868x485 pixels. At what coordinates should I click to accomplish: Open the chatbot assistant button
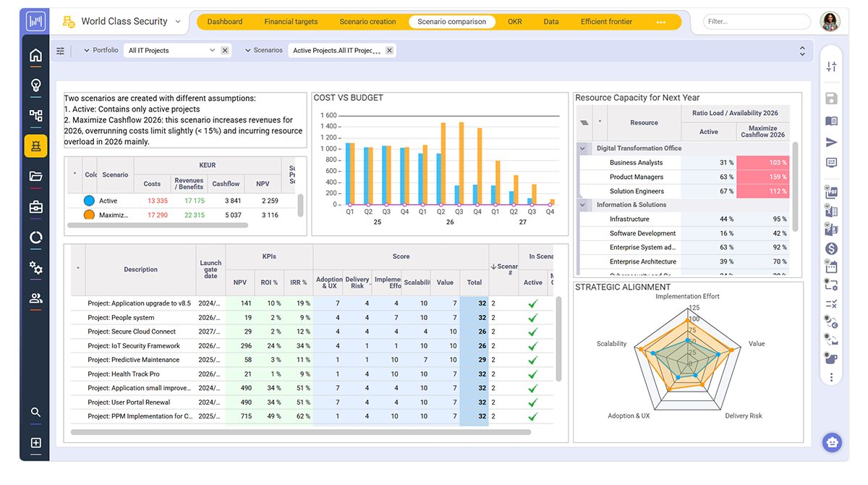[831, 442]
